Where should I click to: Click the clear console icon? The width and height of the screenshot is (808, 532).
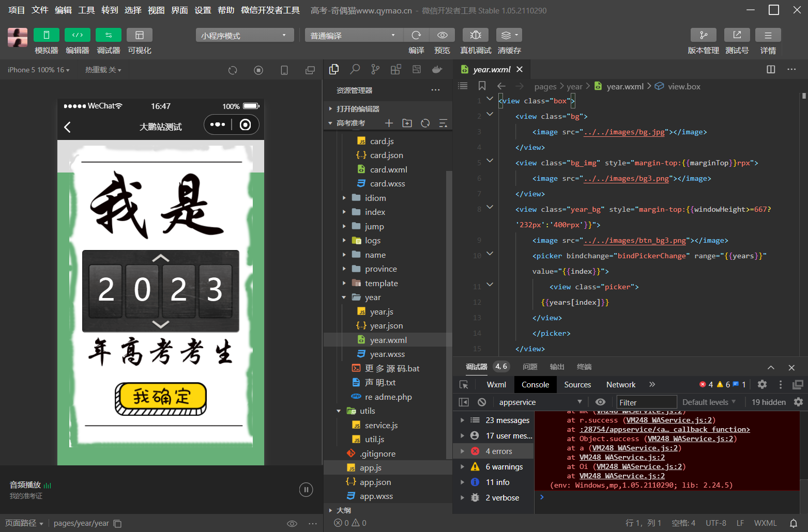click(482, 402)
